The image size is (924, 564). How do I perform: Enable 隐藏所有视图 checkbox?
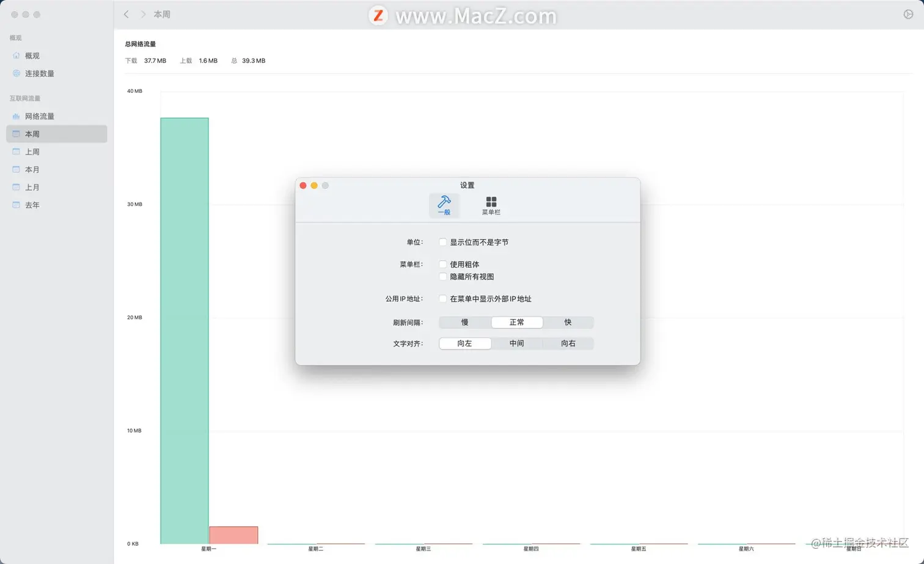[x=442, y=276]
